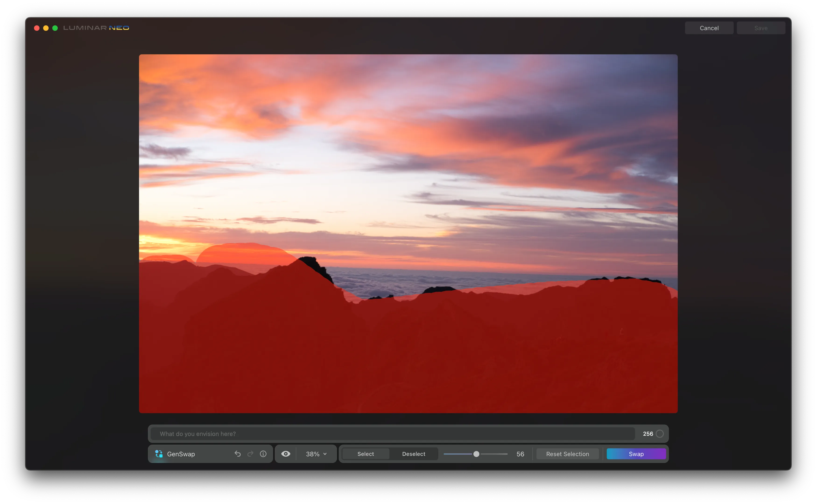Toggle the eye preview visibility icon
Image resolution: width=817 pixels, height=504 pixels.
pos(286,454)
